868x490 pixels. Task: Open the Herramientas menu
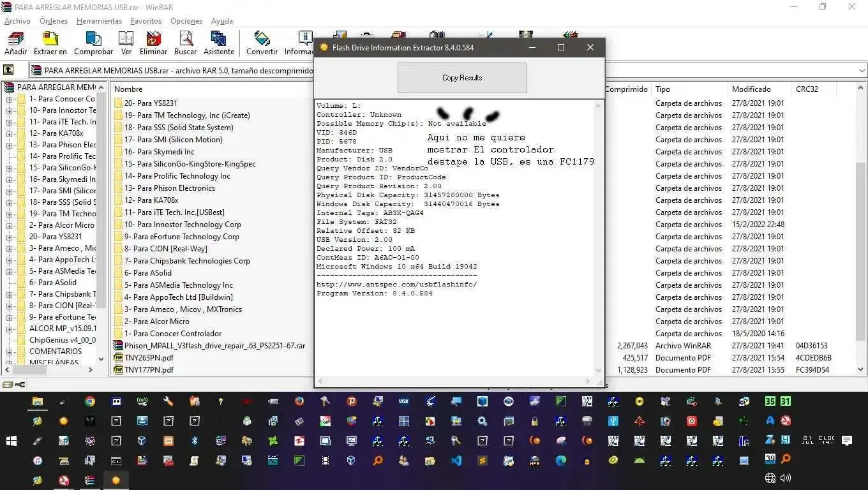[x=99, y=21]
